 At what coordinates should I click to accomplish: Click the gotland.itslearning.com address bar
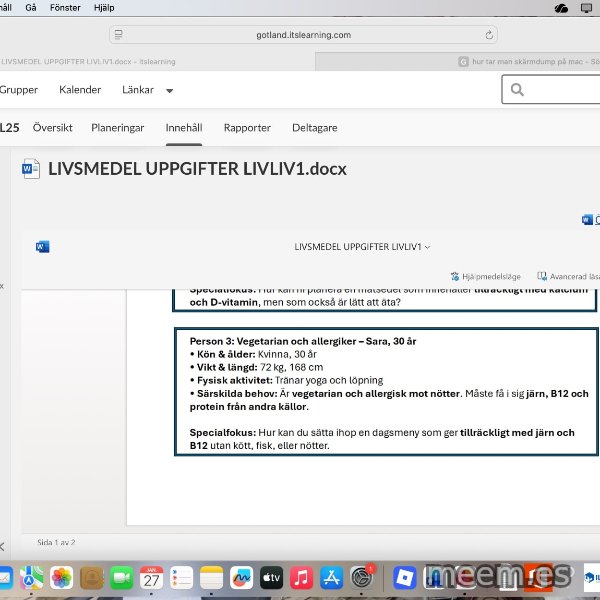303,35
